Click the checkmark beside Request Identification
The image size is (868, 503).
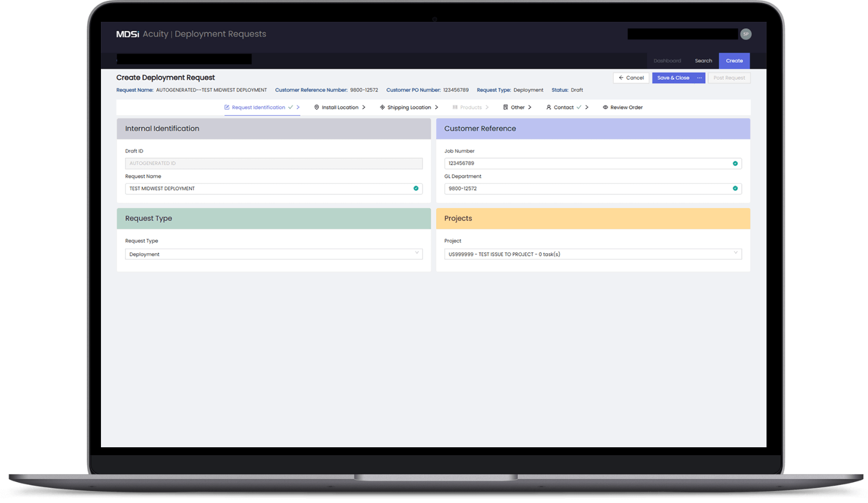pos(290,107)
